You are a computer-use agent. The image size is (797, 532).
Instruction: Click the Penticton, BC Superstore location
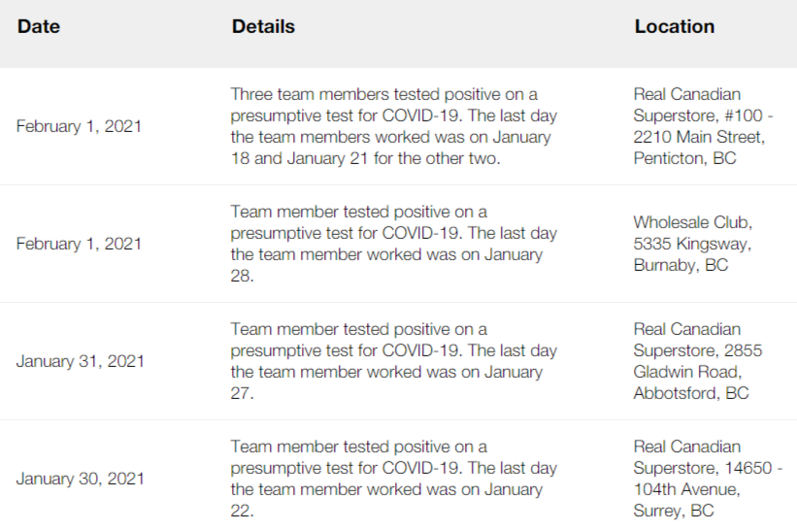click(703, 126)
